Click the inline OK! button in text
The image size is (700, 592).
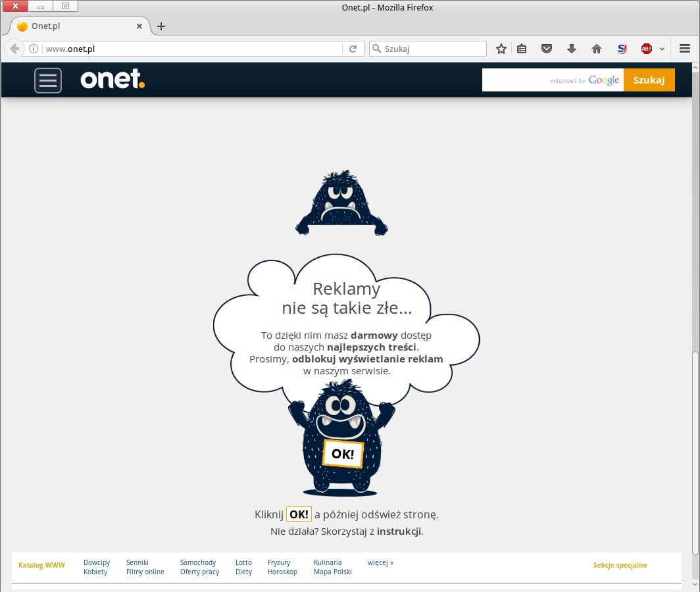[x=299, y=514]
